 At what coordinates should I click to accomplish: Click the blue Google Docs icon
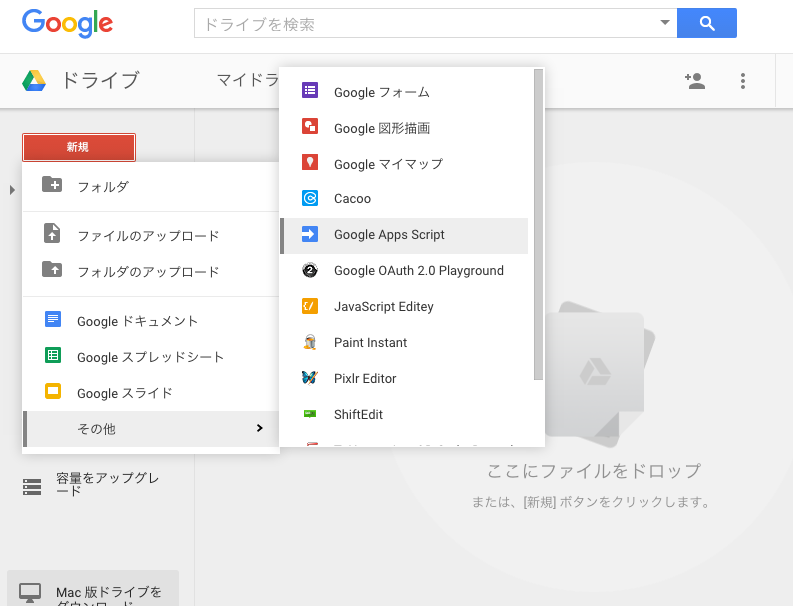coord(53,319)
